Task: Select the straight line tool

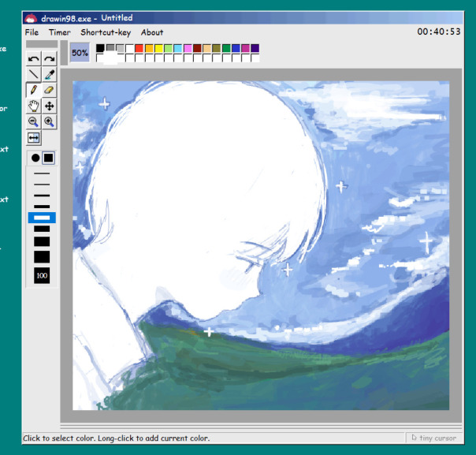Action: [33, 74]
